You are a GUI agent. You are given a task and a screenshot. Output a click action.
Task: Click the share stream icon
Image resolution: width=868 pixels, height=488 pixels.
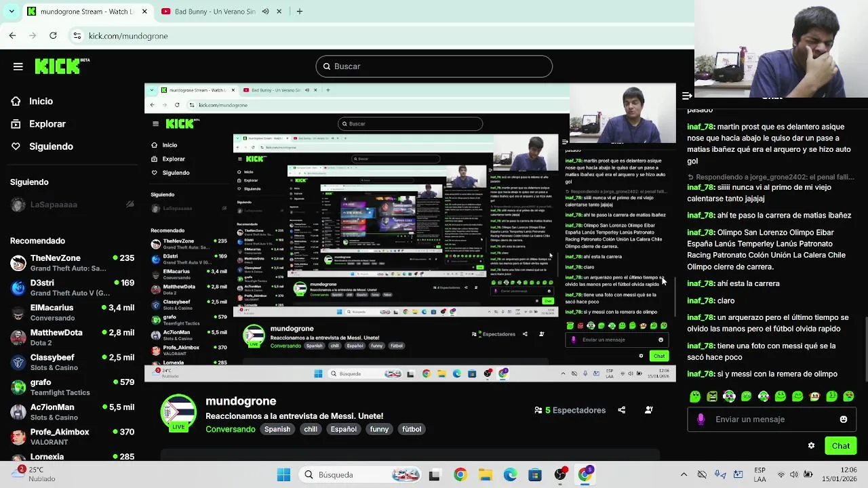(x=622, y=410)
